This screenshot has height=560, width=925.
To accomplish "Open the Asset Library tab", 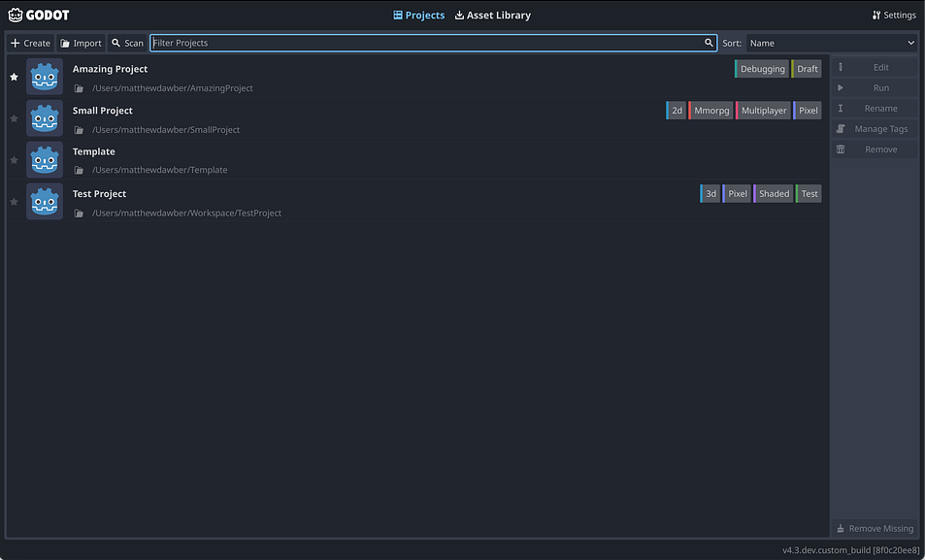I will pyautogui.click(x=492, y=16).
